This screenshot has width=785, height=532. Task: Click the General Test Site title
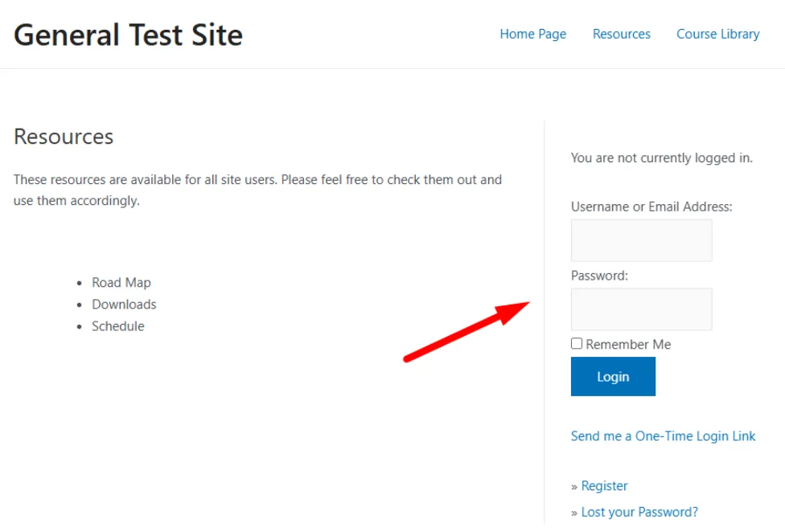point(128,35)
